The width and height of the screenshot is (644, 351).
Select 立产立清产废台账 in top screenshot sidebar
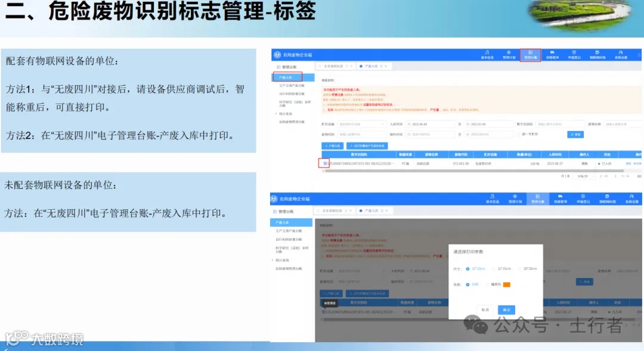292,86
